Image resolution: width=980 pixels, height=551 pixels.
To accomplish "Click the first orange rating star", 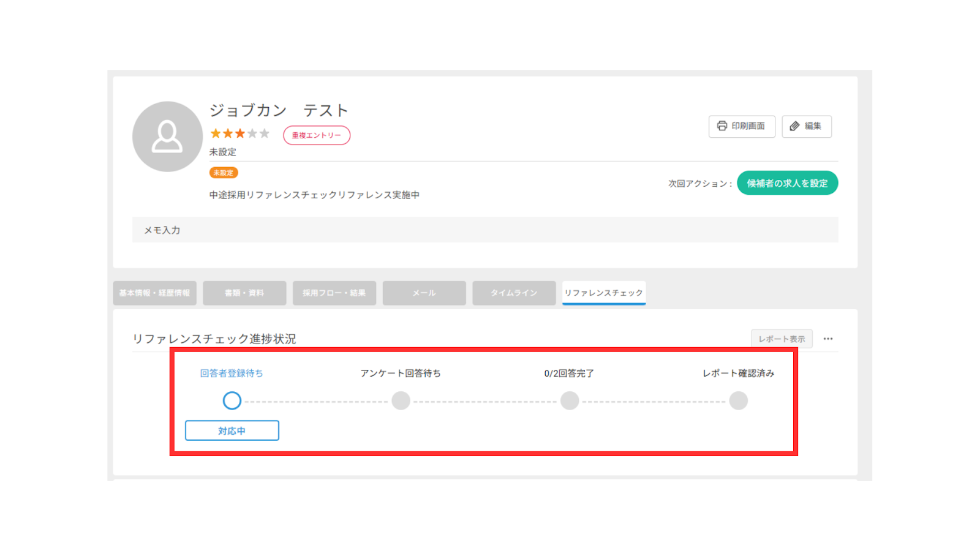I will pos(216,133).
